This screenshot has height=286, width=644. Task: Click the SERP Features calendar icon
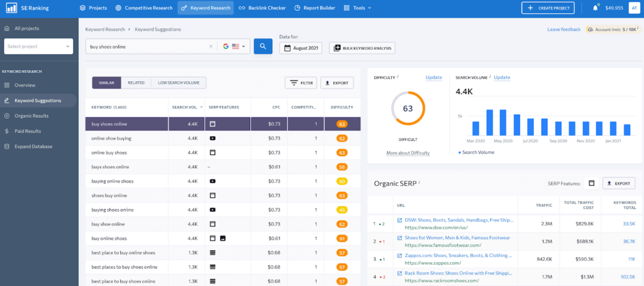(591, 183)
